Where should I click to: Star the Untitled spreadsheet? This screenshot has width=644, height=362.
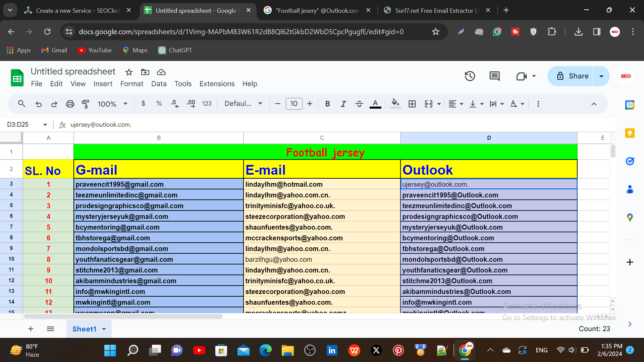pos(129,72)
